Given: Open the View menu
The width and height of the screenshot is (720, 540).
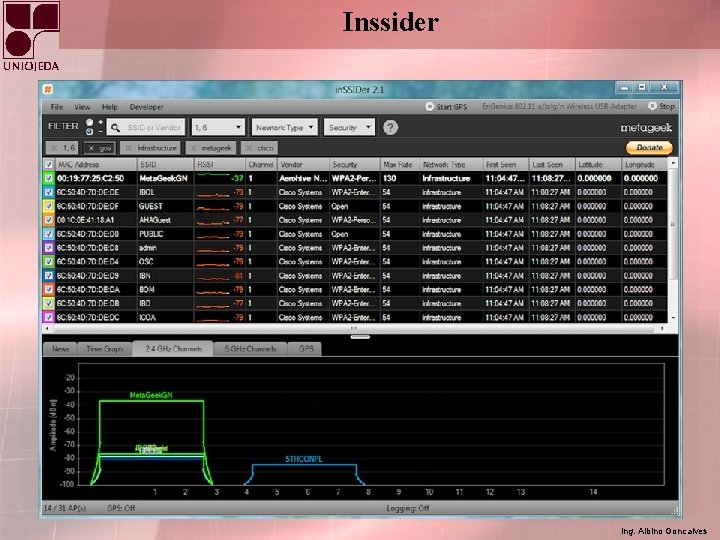Looking at the screenshot, I should tap(82, 107).
